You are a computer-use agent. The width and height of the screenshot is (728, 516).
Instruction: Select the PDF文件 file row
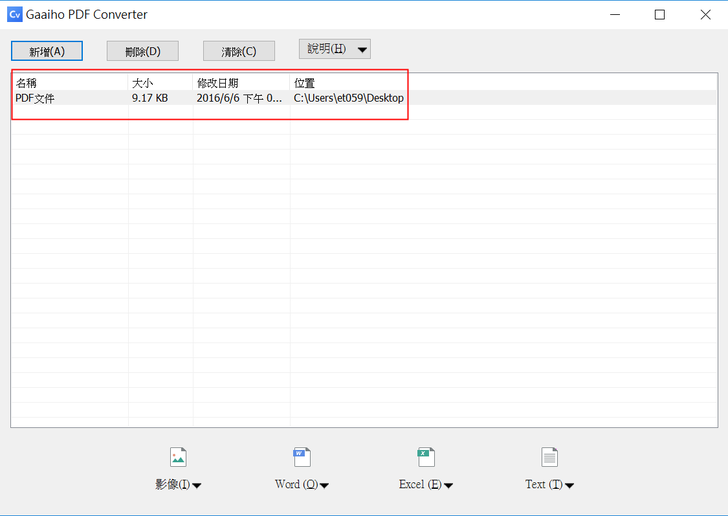(x=364, y=98)
